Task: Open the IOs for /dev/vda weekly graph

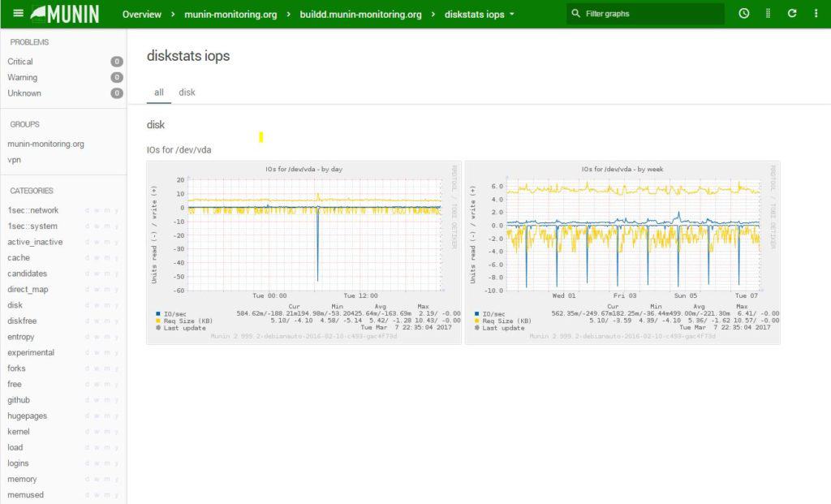Action: tap(622, 252)
